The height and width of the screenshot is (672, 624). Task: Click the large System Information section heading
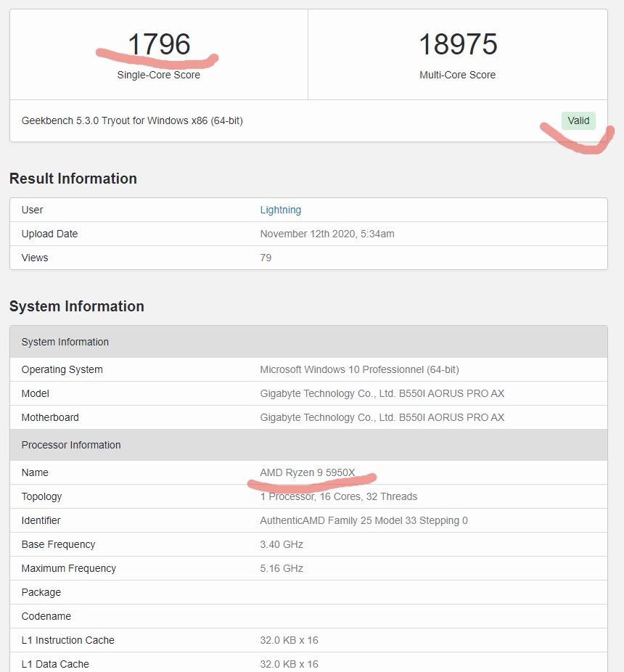pos(77,306)
